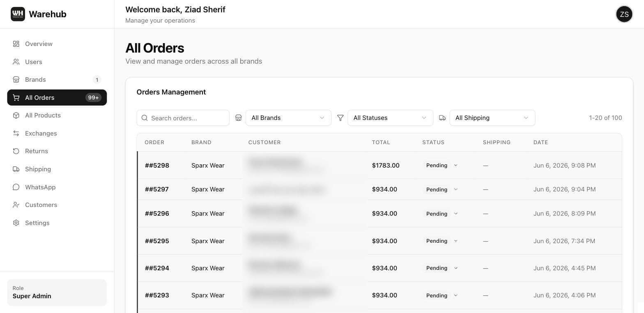644x313 pixels.
Task: Click the Shipping truck icon in sidebar
Action: click(x=16, y=169)
